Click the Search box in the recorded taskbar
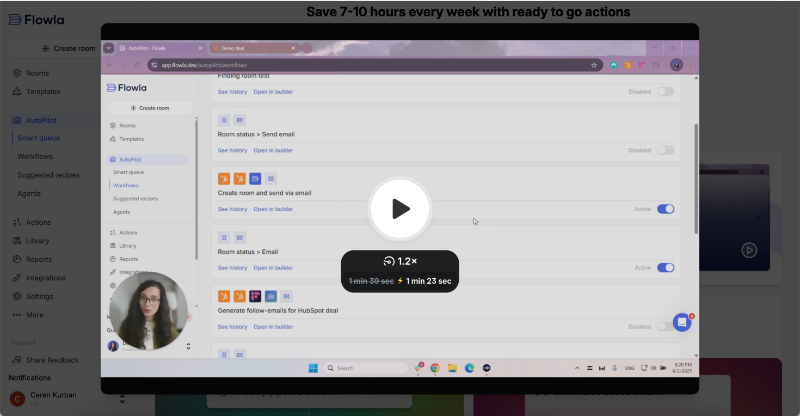 click(x=366, y=368)
